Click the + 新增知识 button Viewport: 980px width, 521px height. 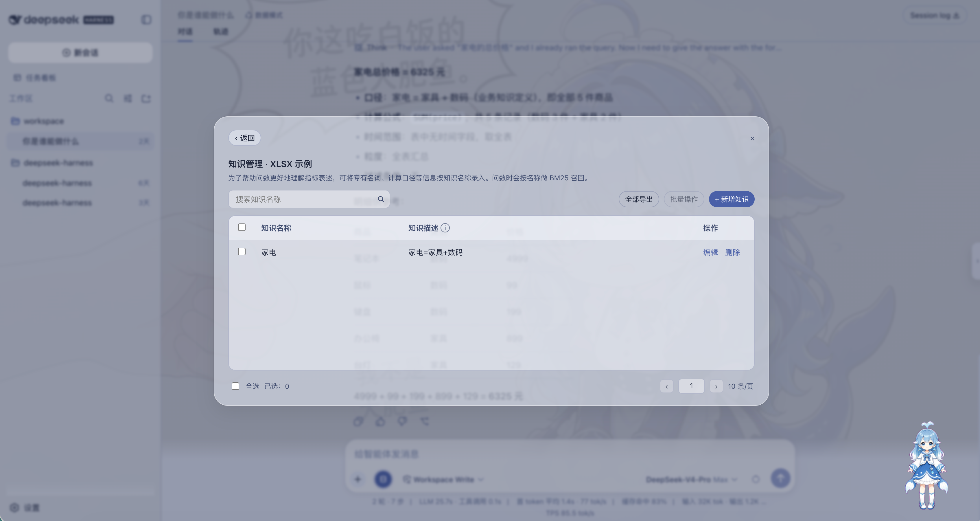click(x=732, y=199)
